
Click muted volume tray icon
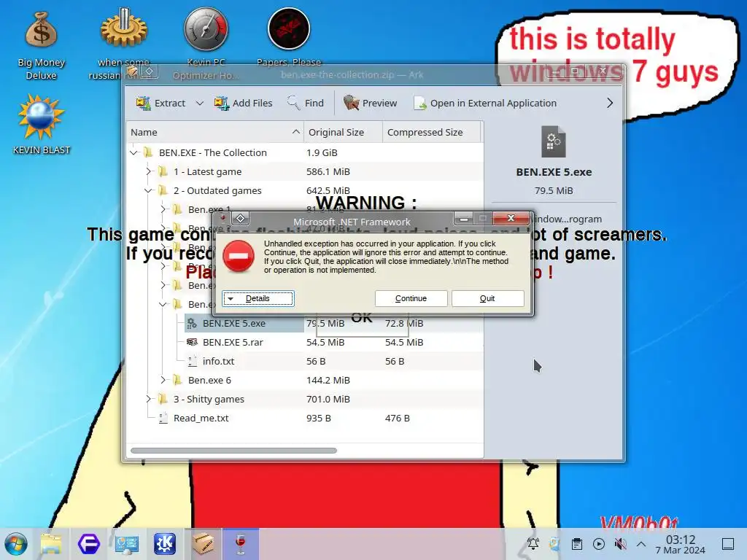coord(620,544)
